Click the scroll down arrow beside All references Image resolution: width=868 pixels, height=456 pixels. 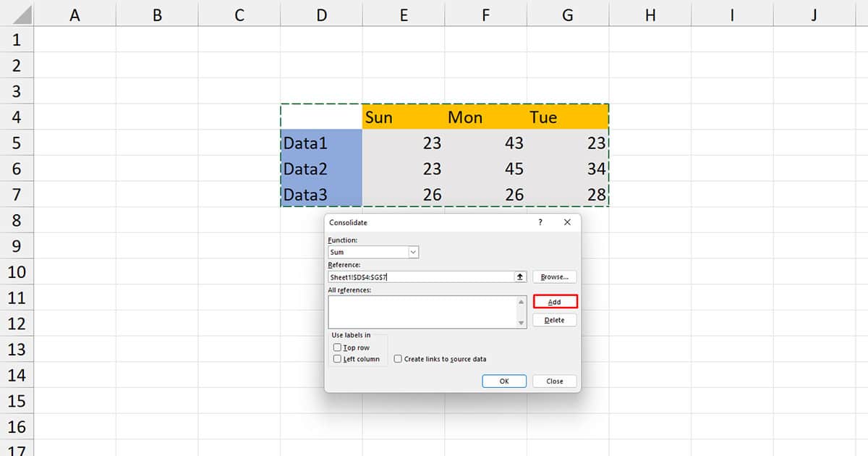click(521, 322)
